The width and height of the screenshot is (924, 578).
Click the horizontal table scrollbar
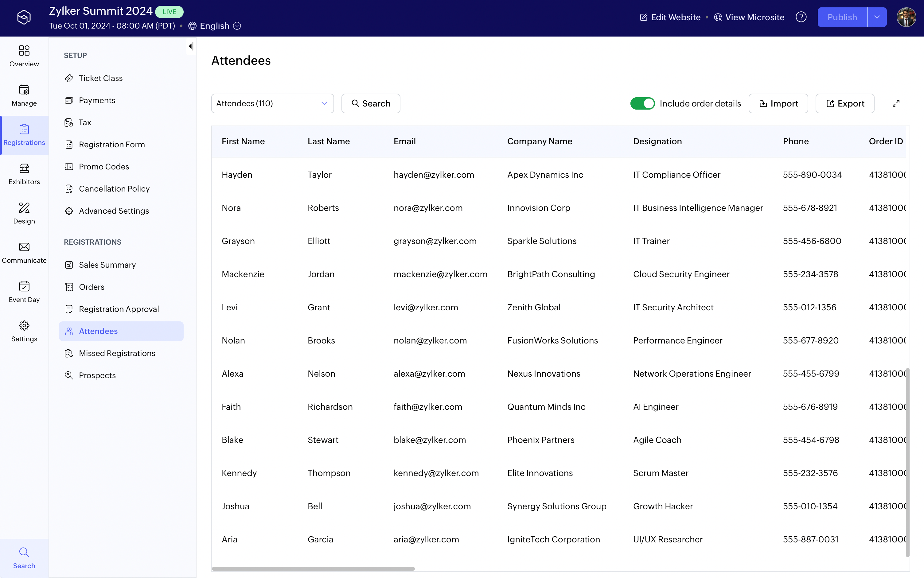coord(313,569)
